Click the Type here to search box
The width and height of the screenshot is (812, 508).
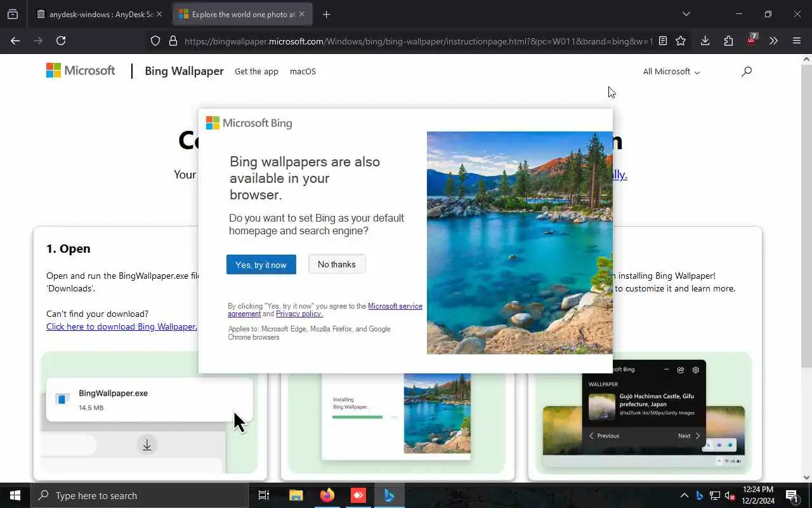point(140,495)
